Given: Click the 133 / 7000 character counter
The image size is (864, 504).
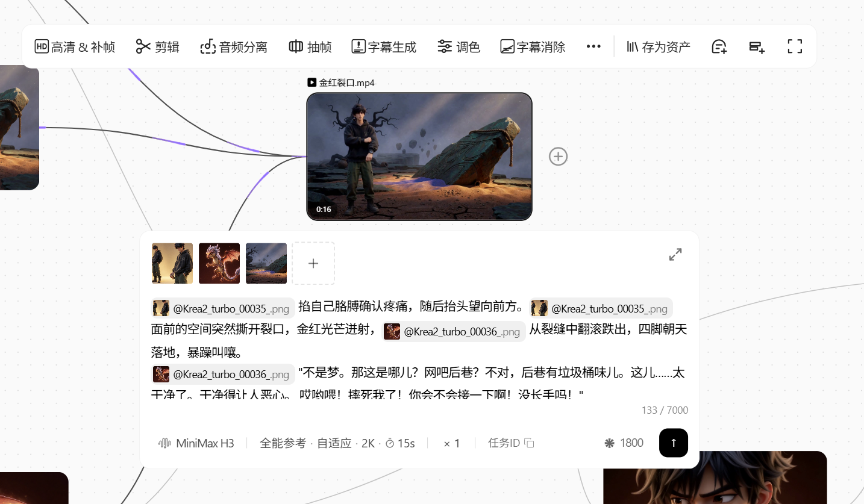Looking at the screenshot, I should coord(665,410).
